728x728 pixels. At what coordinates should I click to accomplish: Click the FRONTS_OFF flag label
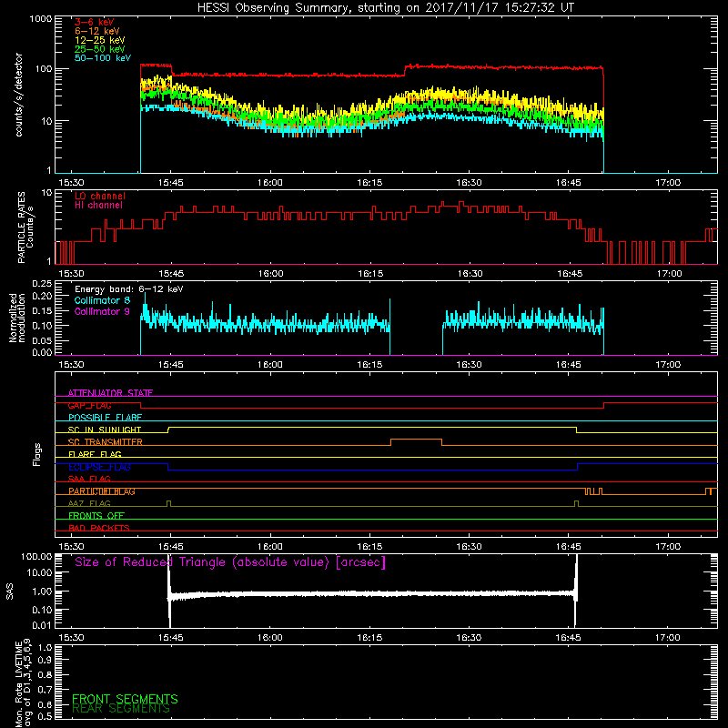pos(96,515)
